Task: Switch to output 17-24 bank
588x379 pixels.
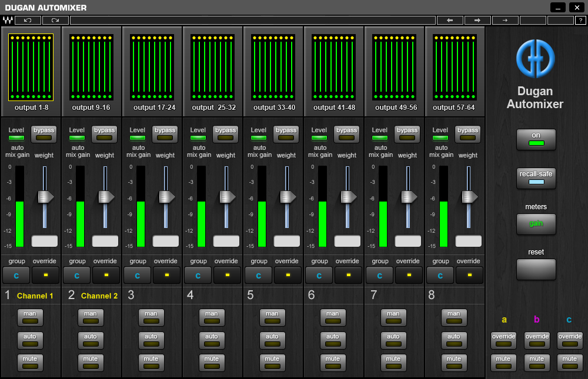Action: click(152, 68)
